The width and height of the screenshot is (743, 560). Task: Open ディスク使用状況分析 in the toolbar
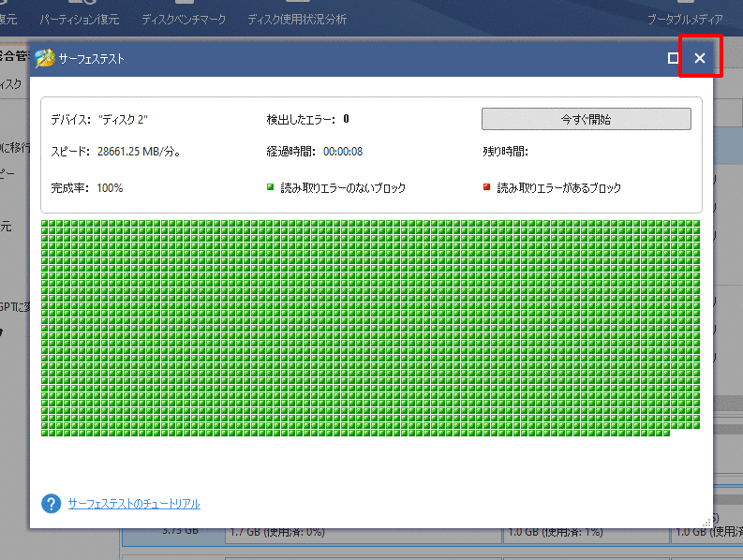point(296,19)
